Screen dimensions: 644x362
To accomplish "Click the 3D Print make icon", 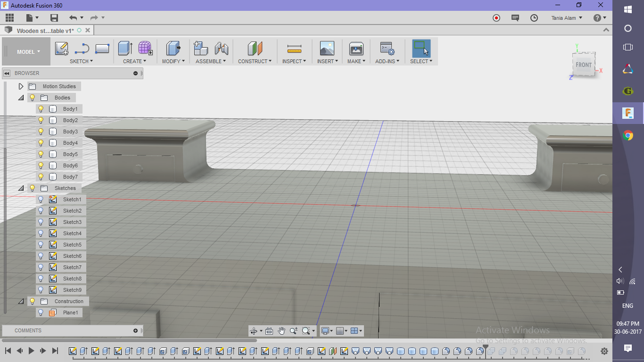I will 356,49.
